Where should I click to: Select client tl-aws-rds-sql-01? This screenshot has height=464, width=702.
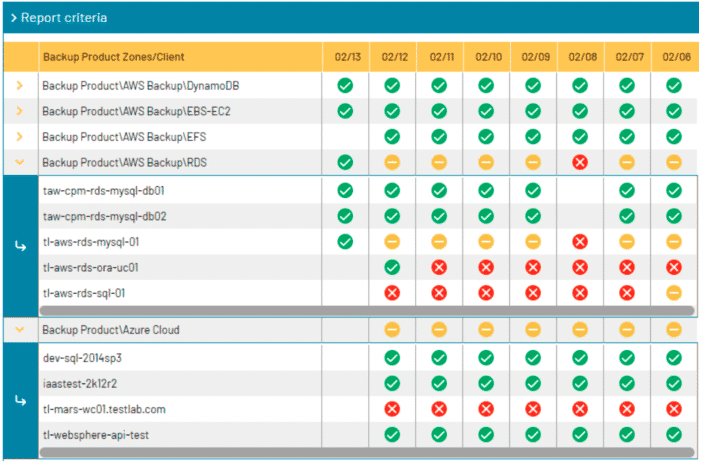(x=84, y=293)
